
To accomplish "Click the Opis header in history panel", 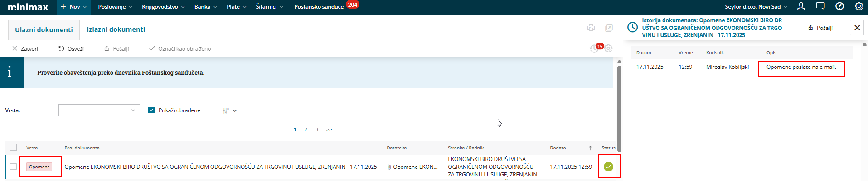I will tap(771, 53).
